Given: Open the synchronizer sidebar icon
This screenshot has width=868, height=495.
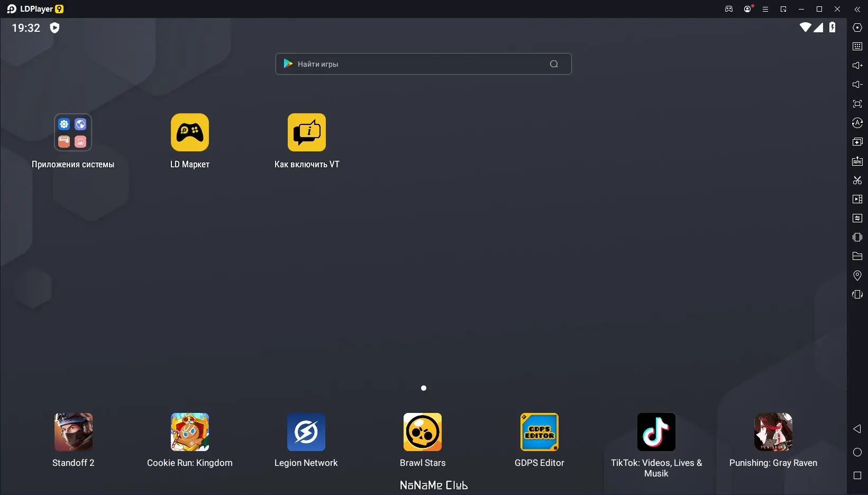Looking at the screenshot, I should pos(857,218).
